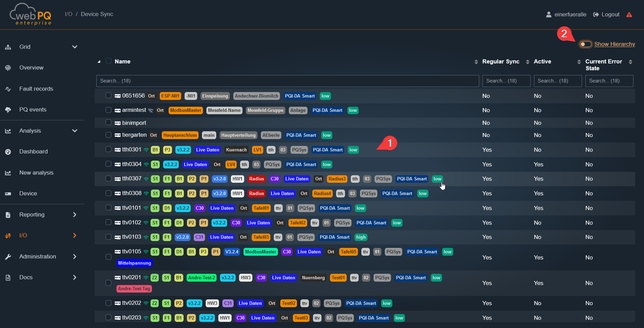644x328 pixels.
Task: Click the Fault records waveform icon
Action: (8, 89)
